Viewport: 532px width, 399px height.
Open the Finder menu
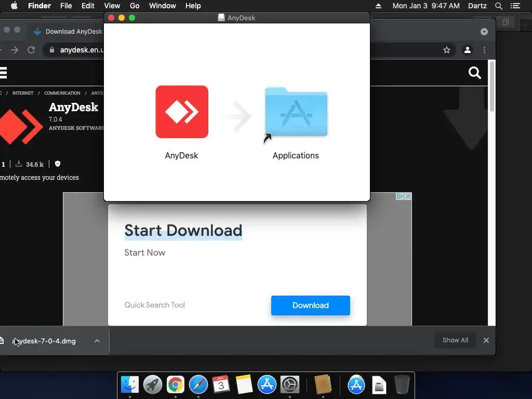coord(39,6)
